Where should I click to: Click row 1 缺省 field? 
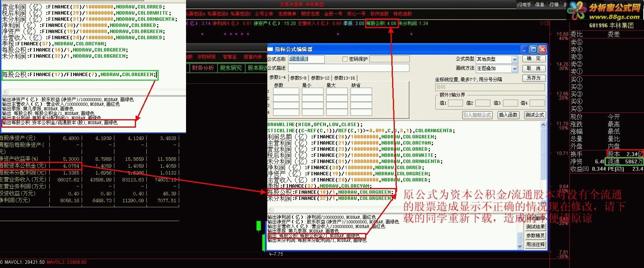361,91
